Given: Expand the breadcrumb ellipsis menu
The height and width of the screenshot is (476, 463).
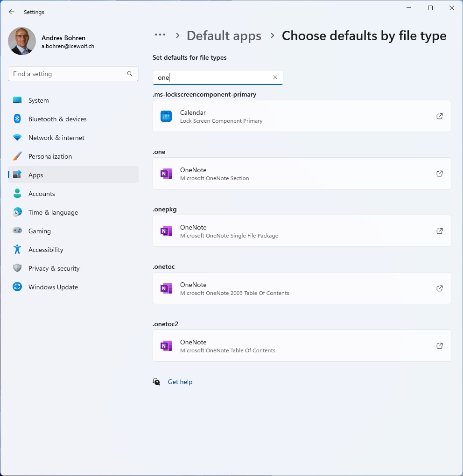Looking at the screenshot, I should pos(160,35).
